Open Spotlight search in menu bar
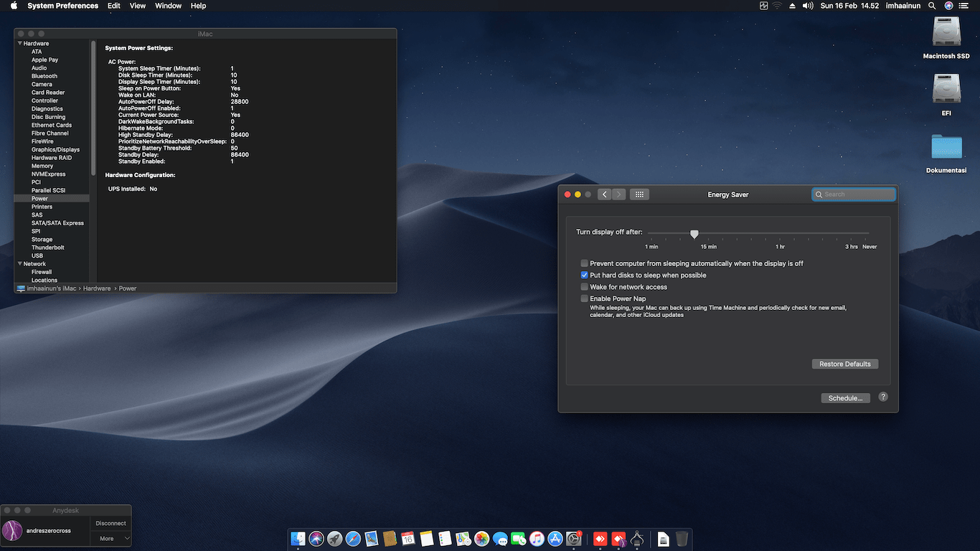Image resolution: width=980 pixels, height=551 pixels. click(x=932, y=6)
